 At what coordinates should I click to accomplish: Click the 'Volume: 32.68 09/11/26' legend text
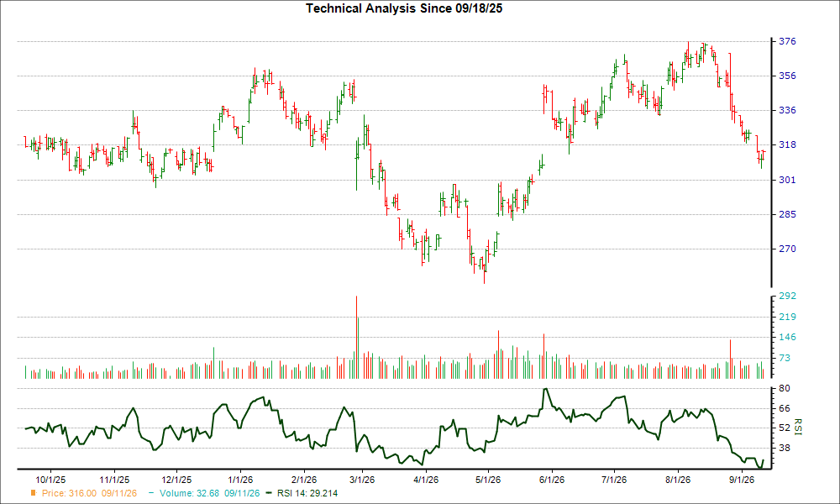click(209, 493)
